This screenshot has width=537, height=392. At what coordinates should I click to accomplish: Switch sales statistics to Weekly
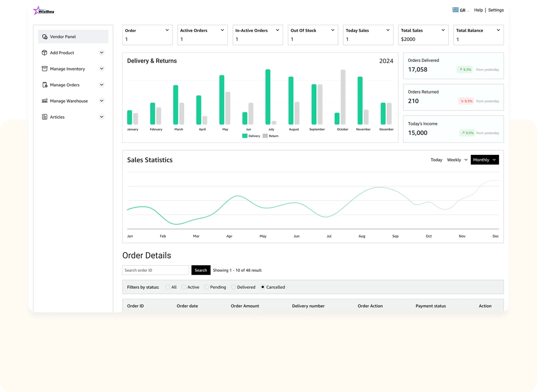point(454,160)
